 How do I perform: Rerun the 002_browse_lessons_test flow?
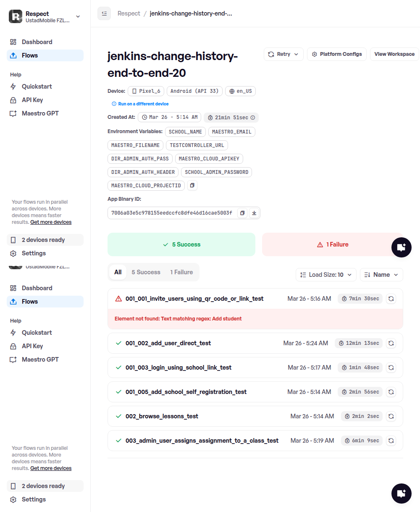(391, 416)
